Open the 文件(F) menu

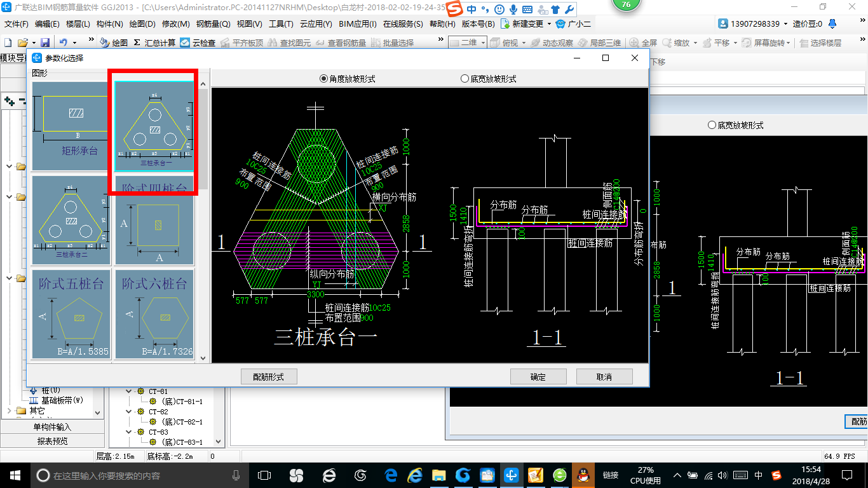pyautogui.click(x=17, y=24)
